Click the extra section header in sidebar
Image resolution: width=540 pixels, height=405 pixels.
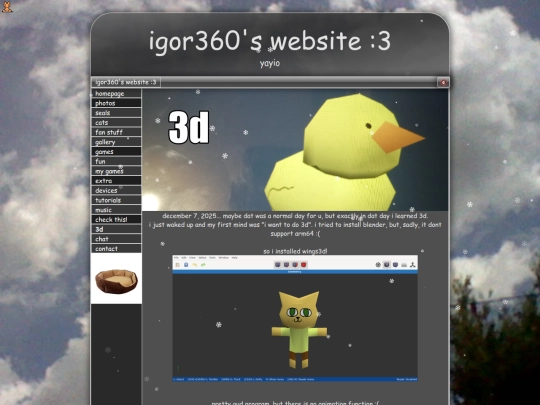coord(116,180)
